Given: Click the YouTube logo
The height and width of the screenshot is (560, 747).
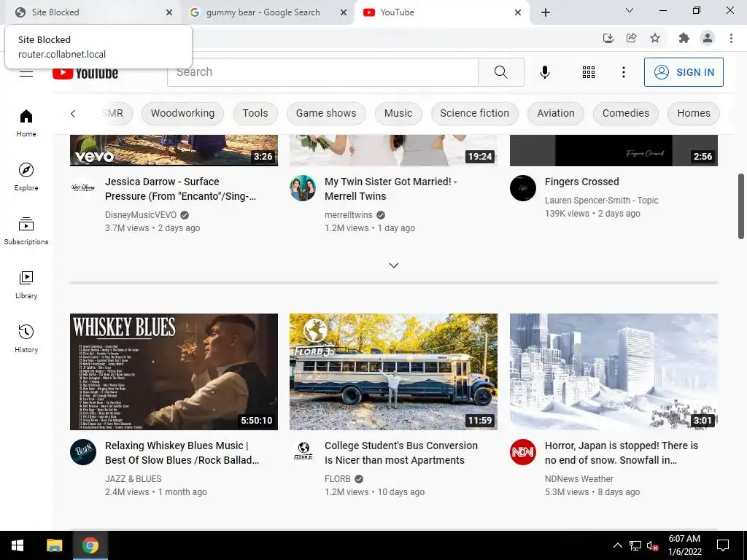Looking at the screenshot, I should pyautogui.click(x=85, y=73).
